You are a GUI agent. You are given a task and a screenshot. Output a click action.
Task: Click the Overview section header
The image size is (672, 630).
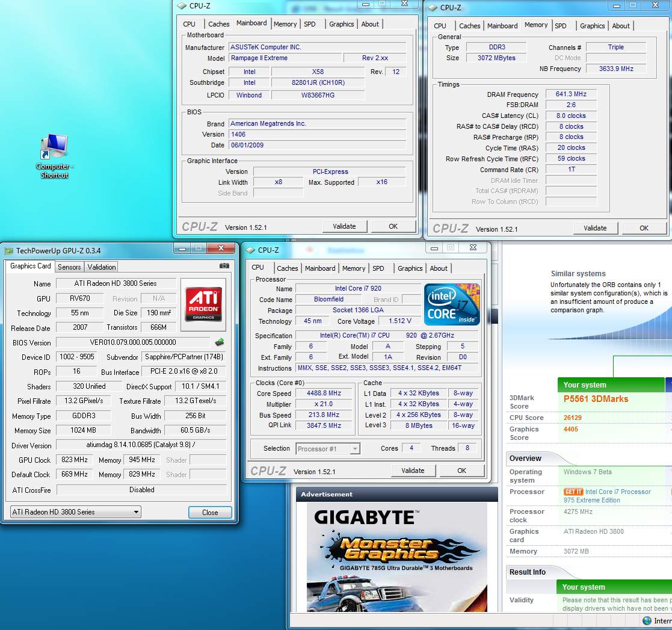click(525, 458)
